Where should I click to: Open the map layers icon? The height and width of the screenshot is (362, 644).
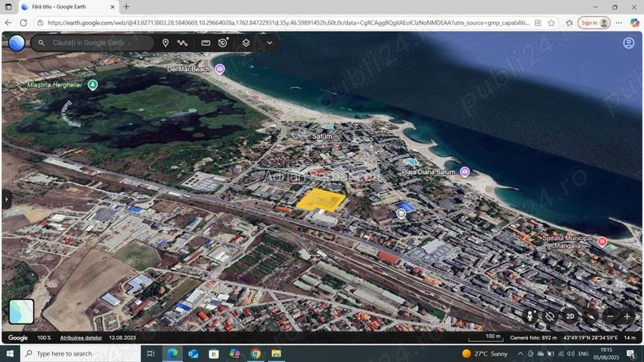tap(246, 43)
